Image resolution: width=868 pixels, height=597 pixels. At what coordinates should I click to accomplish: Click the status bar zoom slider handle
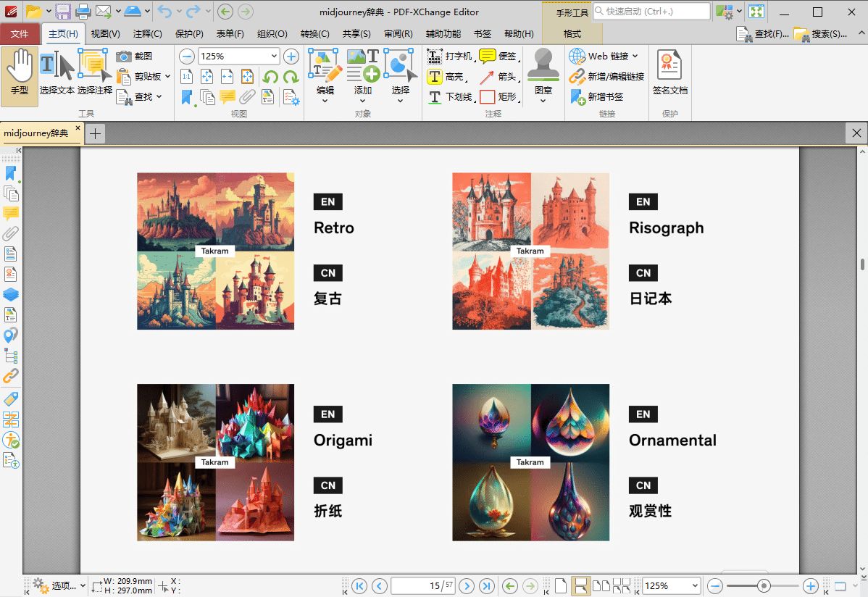pyautogui.click(x=763, y=585)
